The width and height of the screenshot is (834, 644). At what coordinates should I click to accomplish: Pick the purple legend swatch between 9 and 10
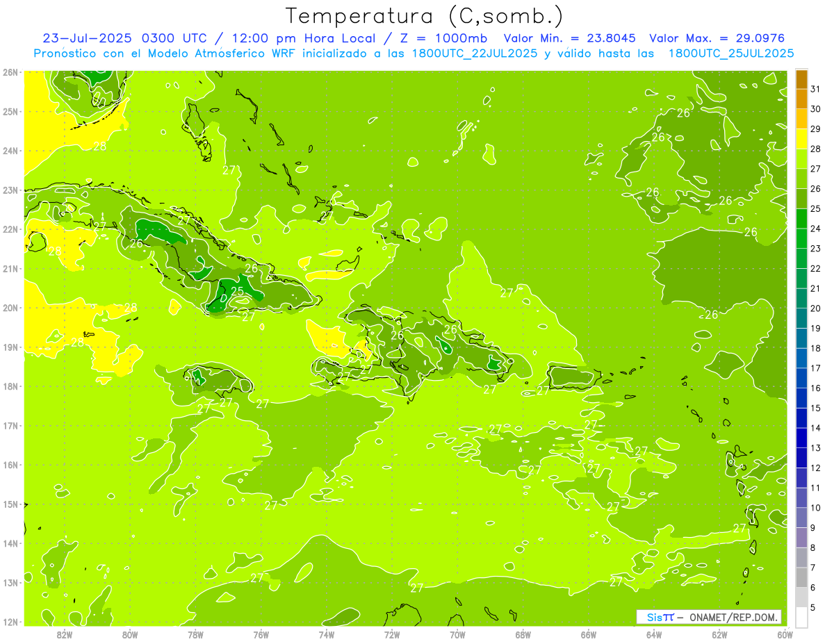click(802, 518)
